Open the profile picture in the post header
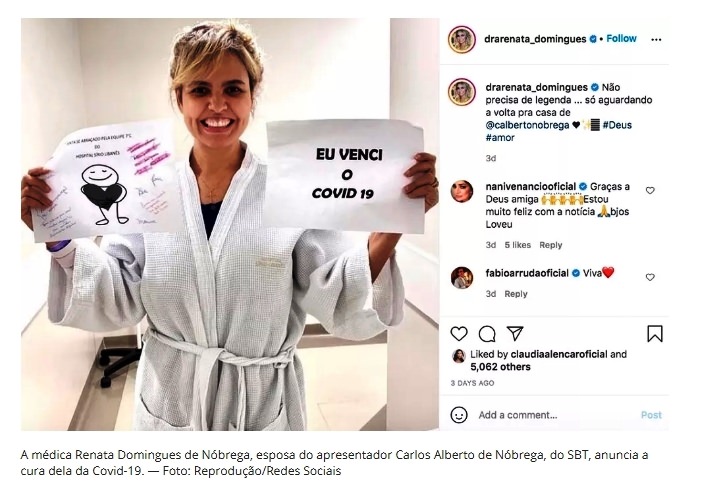This screenshot has width=705, height=491. (x=462, y=40)
